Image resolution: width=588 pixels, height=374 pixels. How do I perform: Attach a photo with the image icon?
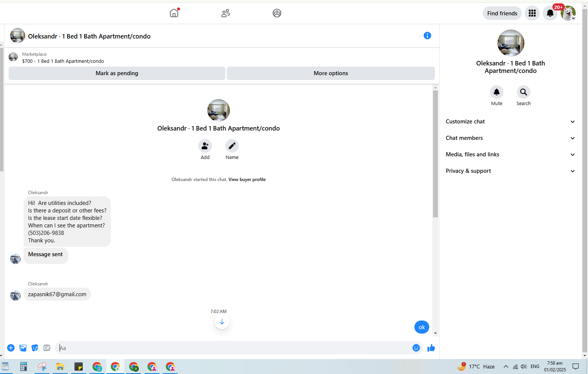[23, 348]
